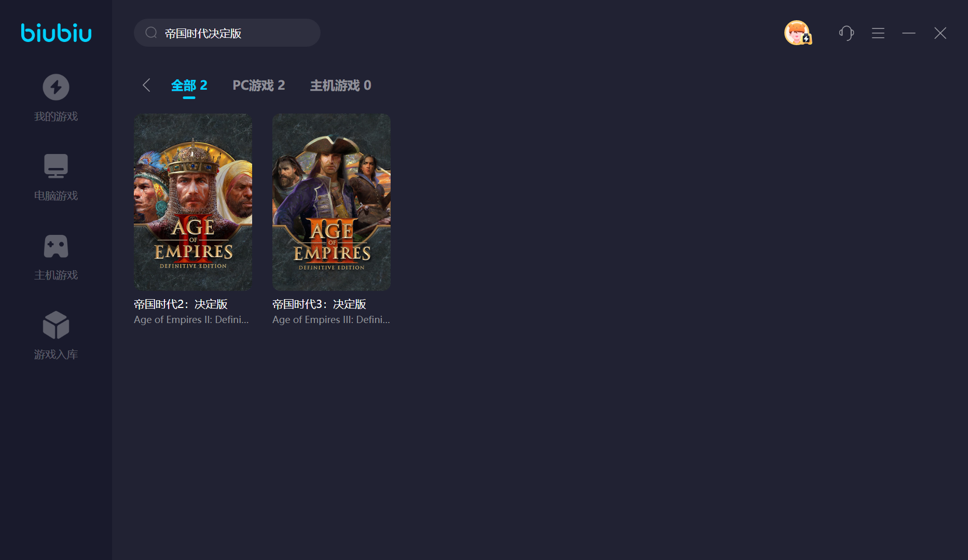Open the user avatar profile
The image size is (968, 560).
(x=797, y=33)
